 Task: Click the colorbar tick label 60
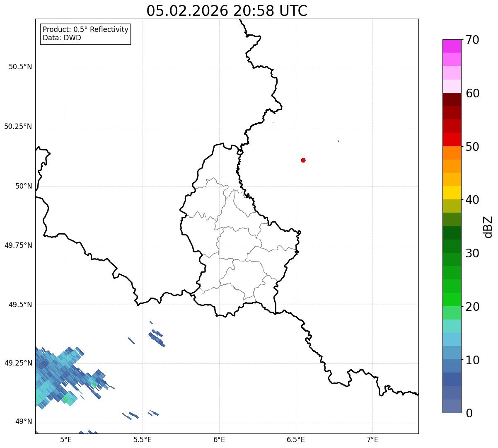point(472,93)
